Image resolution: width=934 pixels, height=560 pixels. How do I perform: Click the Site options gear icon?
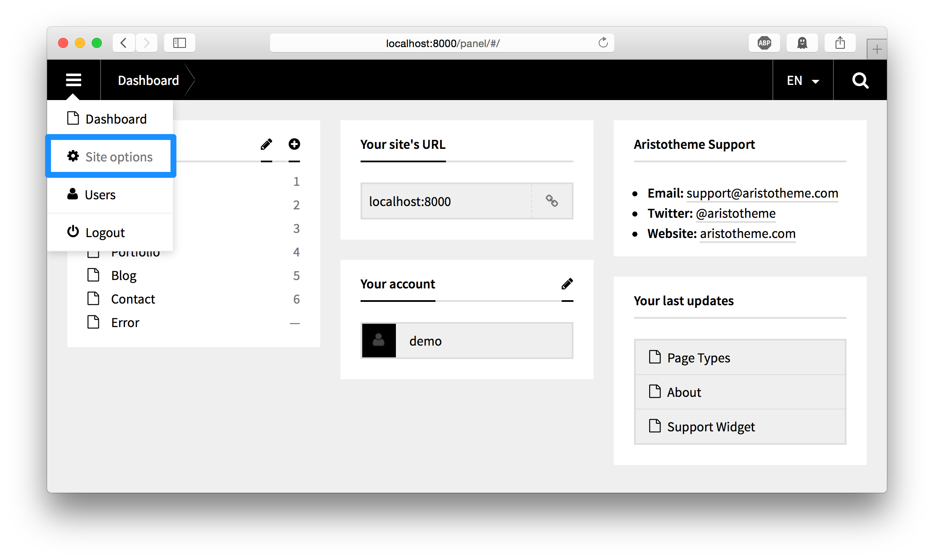[73, 156]
